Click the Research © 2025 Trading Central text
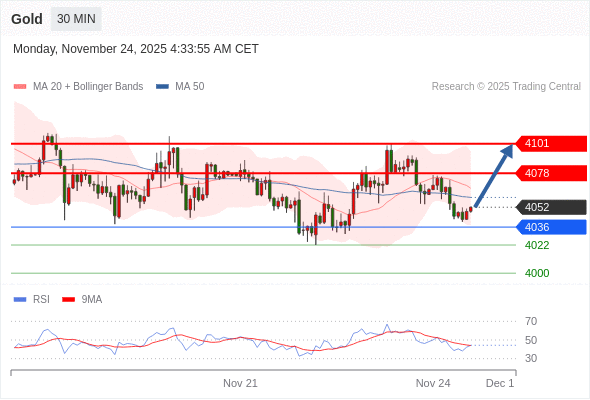The width and height of the screenshot is (590, 400). (506, 87)
